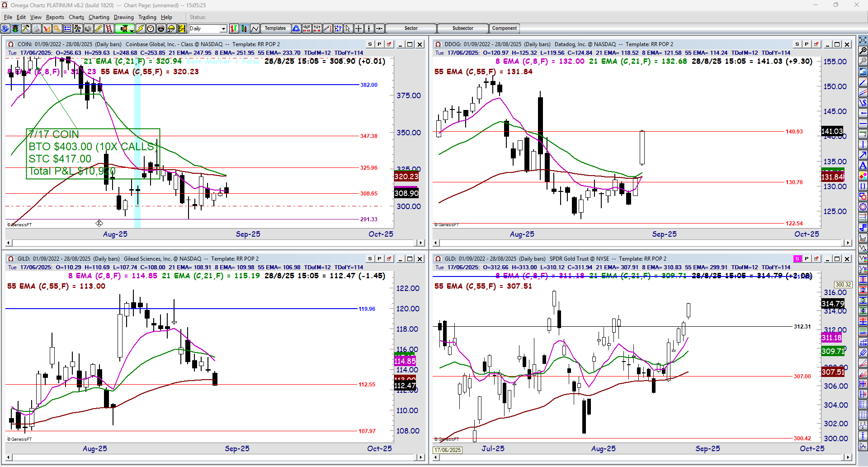868x467 pixels.
Task: Click the zoom in magnifier icon
Action: tap(863, 51)
